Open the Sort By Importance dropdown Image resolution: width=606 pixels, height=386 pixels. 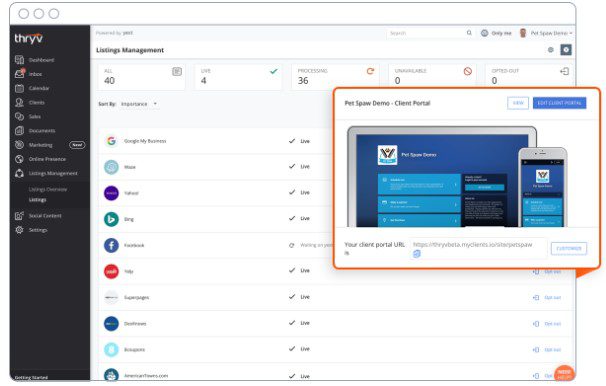[x=139, y=104]
